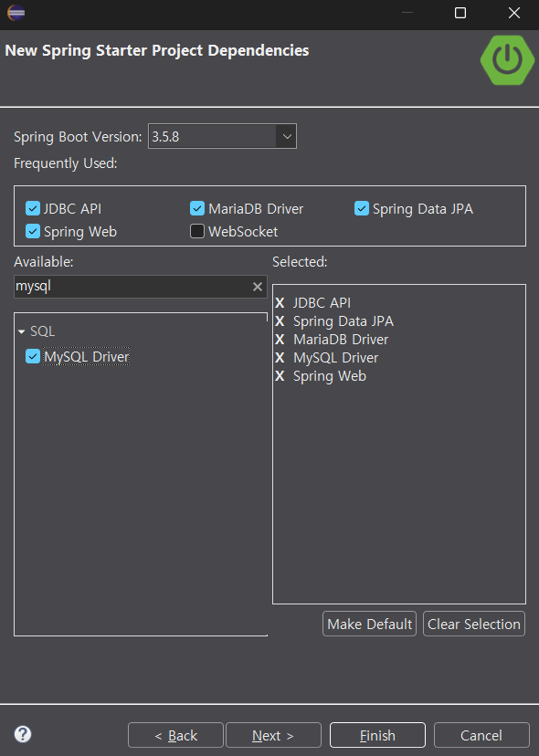Screen dimensions: 539x756
Task: Uncheck the MariaDB Driver checkbox
Action: tap(197, 208)
